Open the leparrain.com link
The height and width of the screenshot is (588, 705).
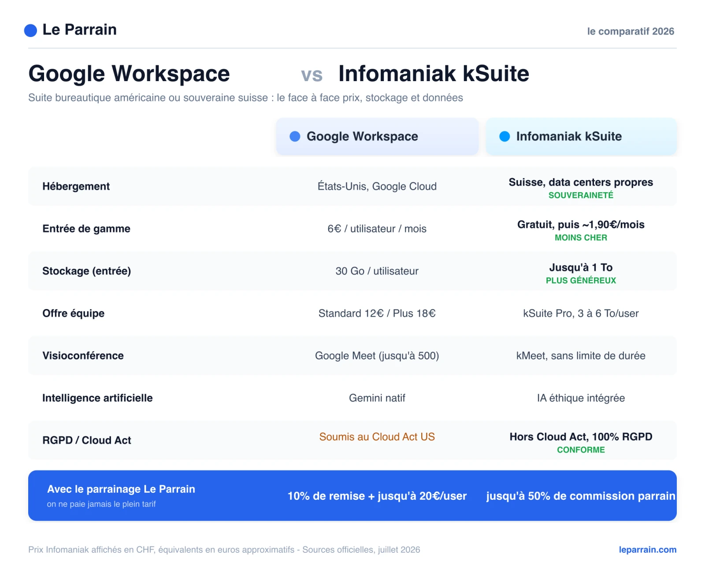[647, 550]
